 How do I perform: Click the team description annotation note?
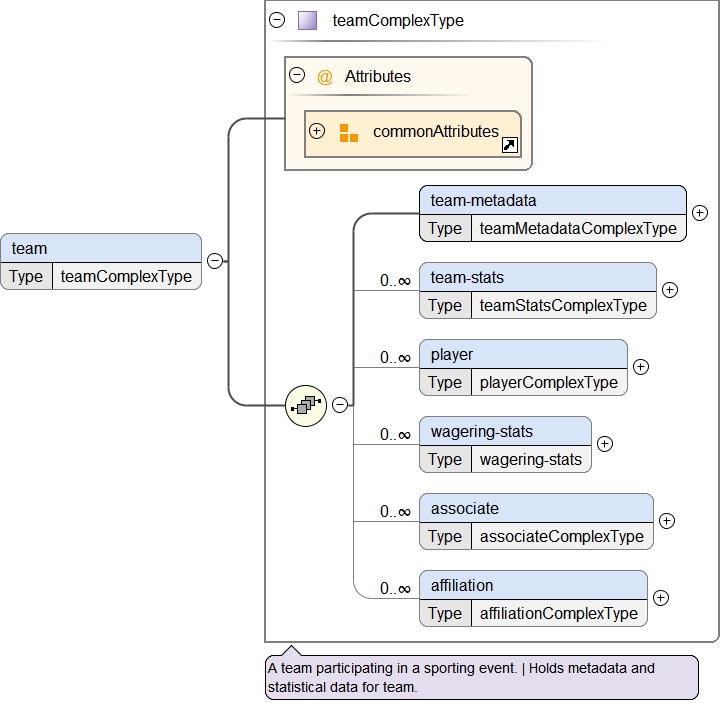pyautogui.click(x=480, y=677)
